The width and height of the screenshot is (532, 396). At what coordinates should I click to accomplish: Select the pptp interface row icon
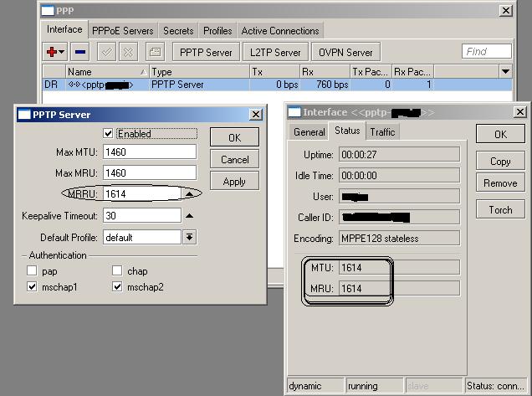[74, 85]
